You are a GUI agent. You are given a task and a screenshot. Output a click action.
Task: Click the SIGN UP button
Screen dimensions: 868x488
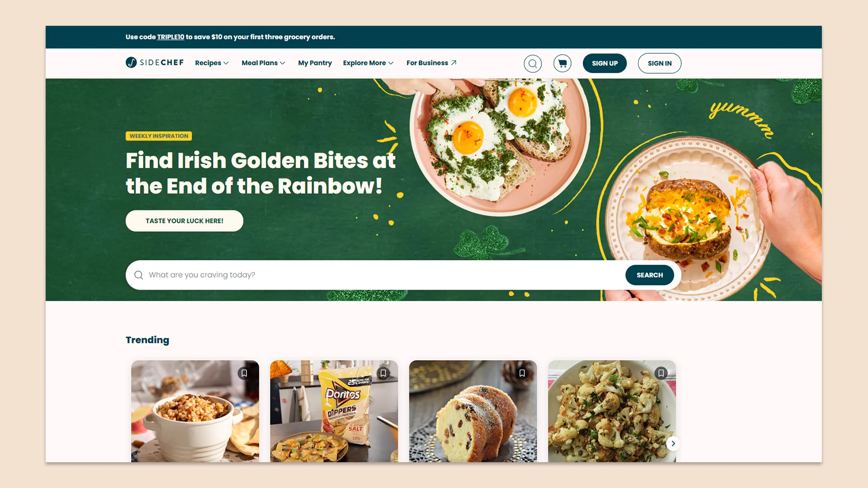(x=604, y=63)
